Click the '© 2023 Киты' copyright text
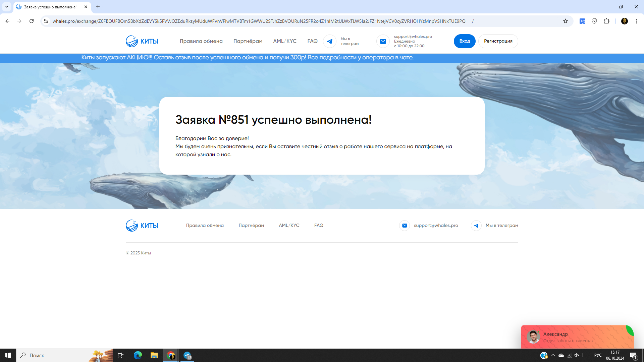 (x=138, y=253)
